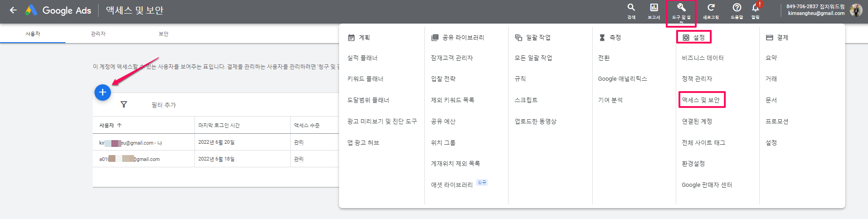Image resolution: width=868 pixels, height=219 pixels.
Task: Open the 보고서 reports icon
Action: coord(654,7)
